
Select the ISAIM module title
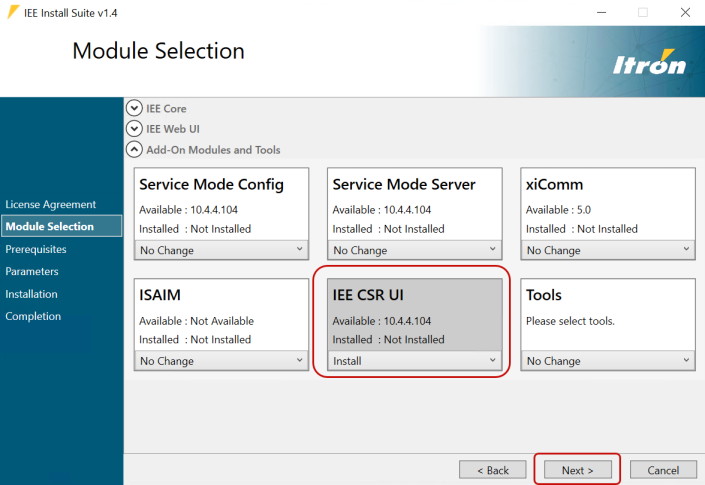[x=160, y=295]
